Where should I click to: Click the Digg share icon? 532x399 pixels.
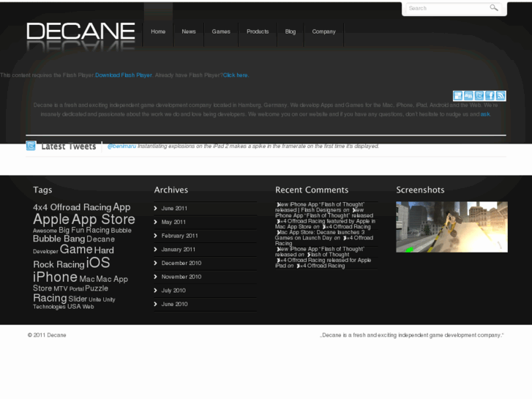468,96
